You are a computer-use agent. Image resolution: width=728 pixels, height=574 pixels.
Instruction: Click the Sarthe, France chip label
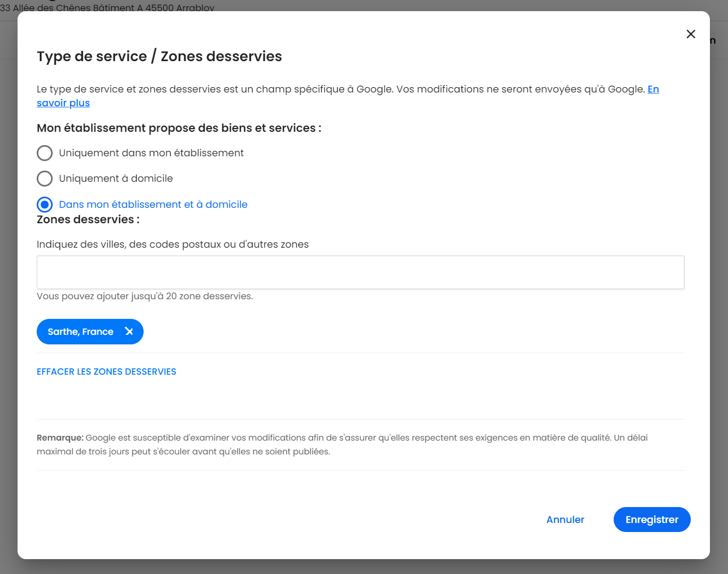pos(80,332)
